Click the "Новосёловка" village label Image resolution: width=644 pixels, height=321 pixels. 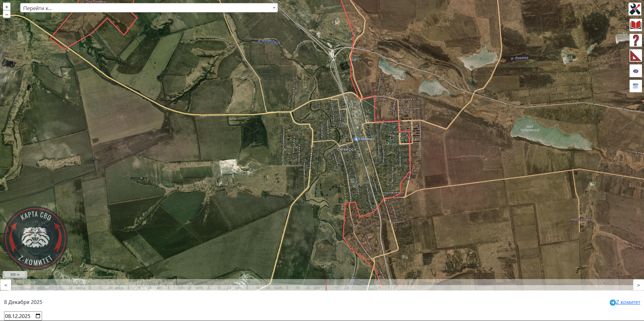click(x=581, y=219)
